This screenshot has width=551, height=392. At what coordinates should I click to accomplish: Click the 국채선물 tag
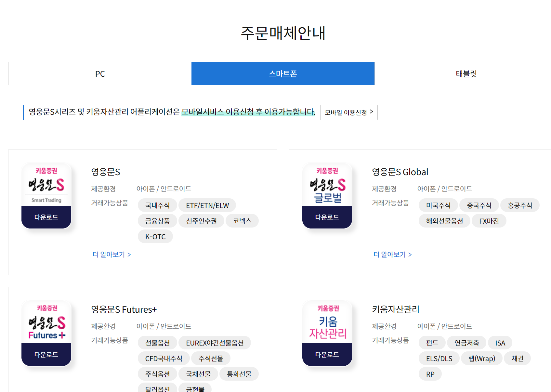coord(198,374)
